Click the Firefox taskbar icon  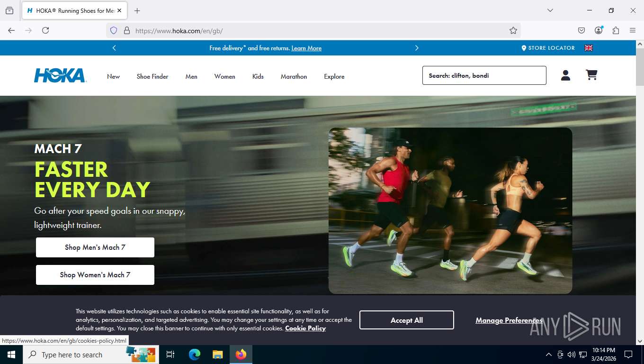tap(241, 355)
